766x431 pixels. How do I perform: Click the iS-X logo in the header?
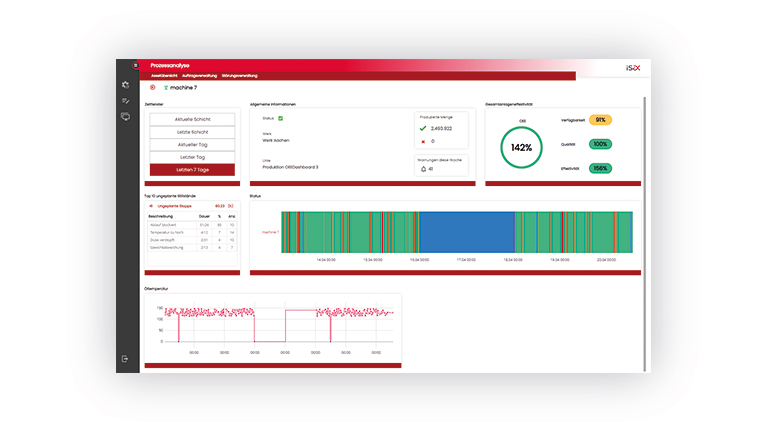tap(633, 68)
